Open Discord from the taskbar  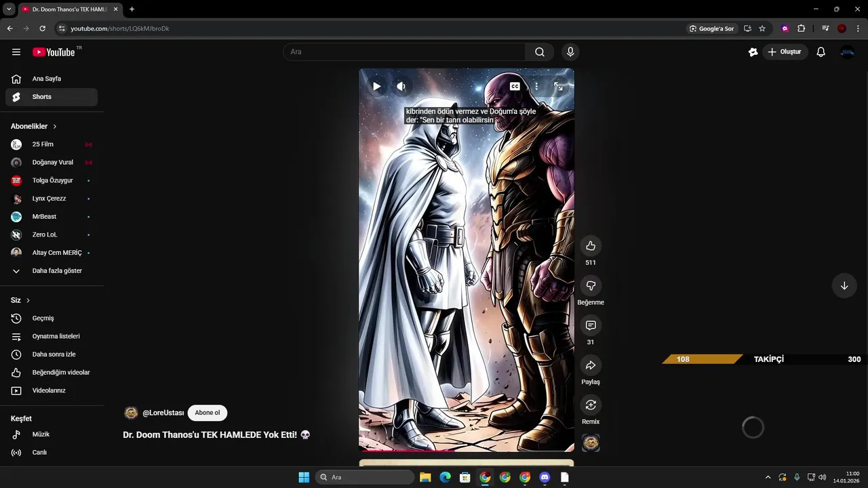point(545,477)
